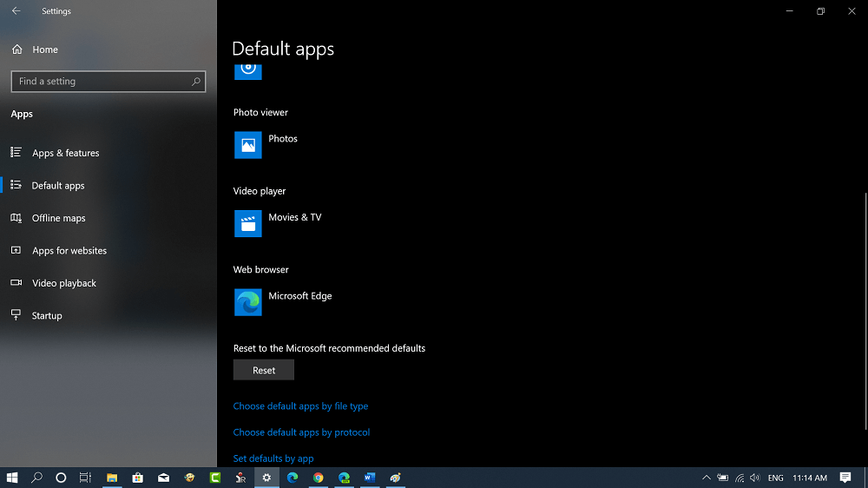Click the Movies & TV label
The width and height of the screenshot is (868, 488).
tap(294, 217)
